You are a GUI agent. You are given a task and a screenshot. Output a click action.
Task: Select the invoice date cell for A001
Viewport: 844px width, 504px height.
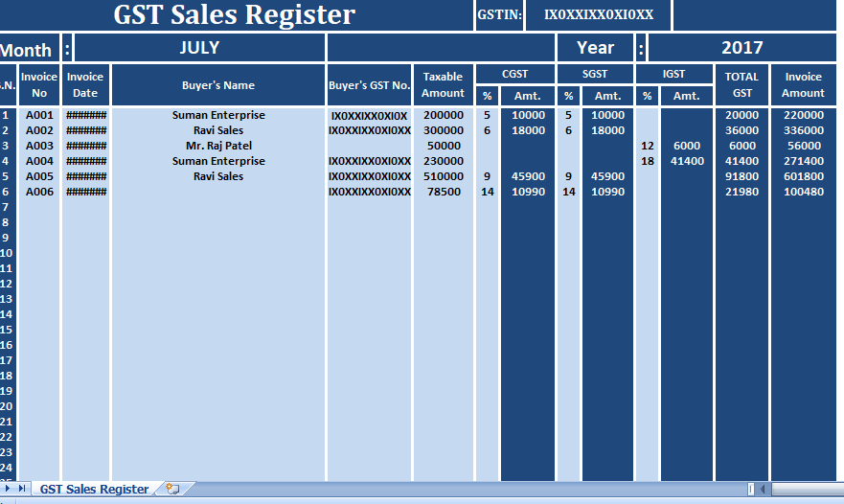pyautogui.click(x=85, y=115)
